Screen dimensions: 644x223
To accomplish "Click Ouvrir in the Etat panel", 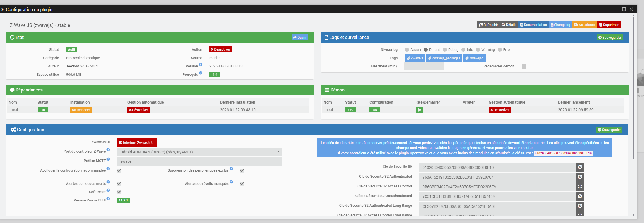I will coord(300,37).
